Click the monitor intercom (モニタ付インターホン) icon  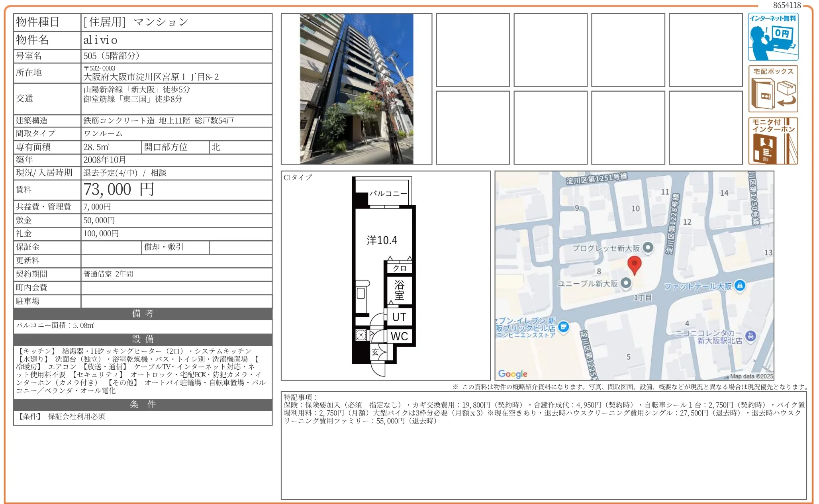pyautogui.click(x=773, y=141)
